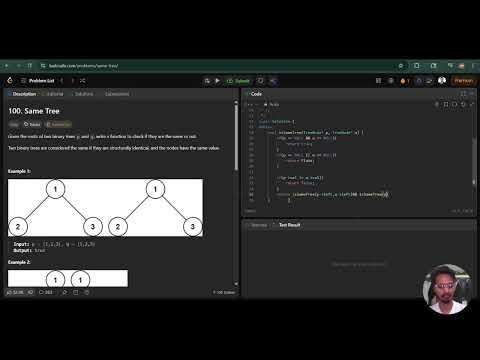This screenshot has width=480, height=360.
Task: Pick a random problem with shuffle icon
Action: (x=83, y=81)
